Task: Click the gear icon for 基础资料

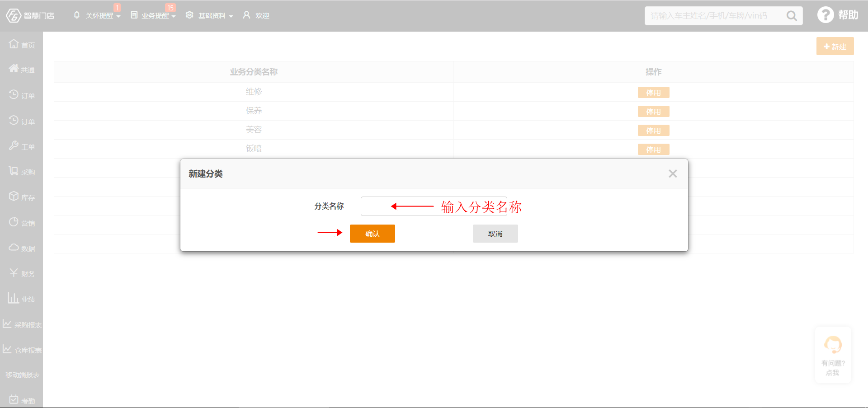Action: [x=189, y=15]
